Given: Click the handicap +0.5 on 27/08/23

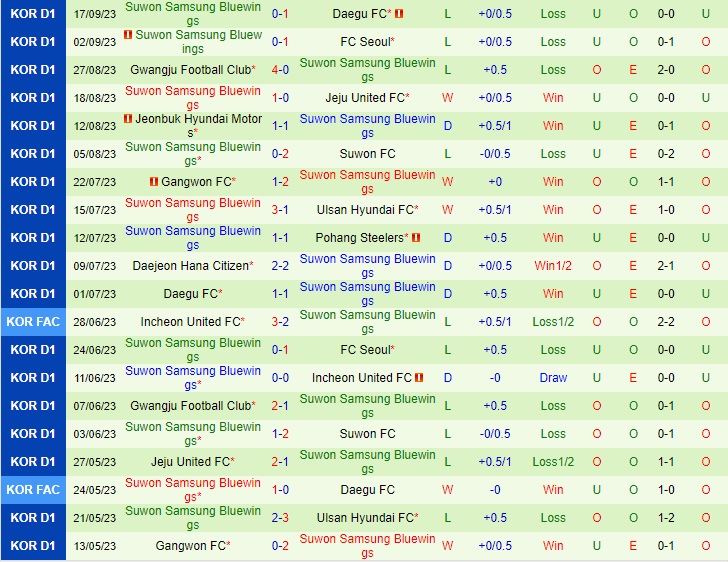Looking at the screenshot, I should (x=495, y=70).
